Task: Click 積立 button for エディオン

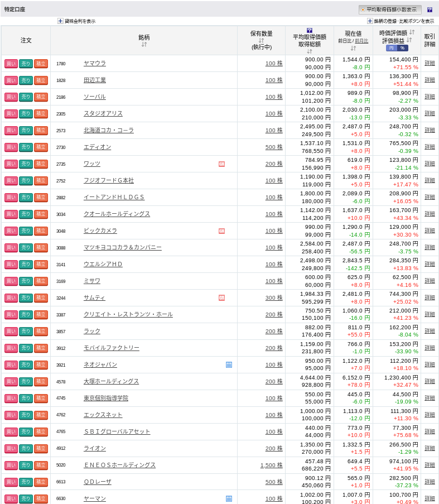Action: click(x=41, y=147)
